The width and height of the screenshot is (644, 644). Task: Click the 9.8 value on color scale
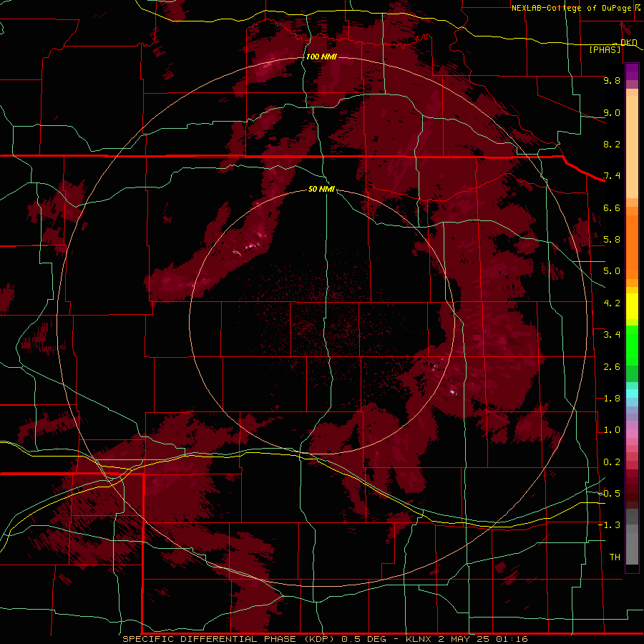coord(612,81)
